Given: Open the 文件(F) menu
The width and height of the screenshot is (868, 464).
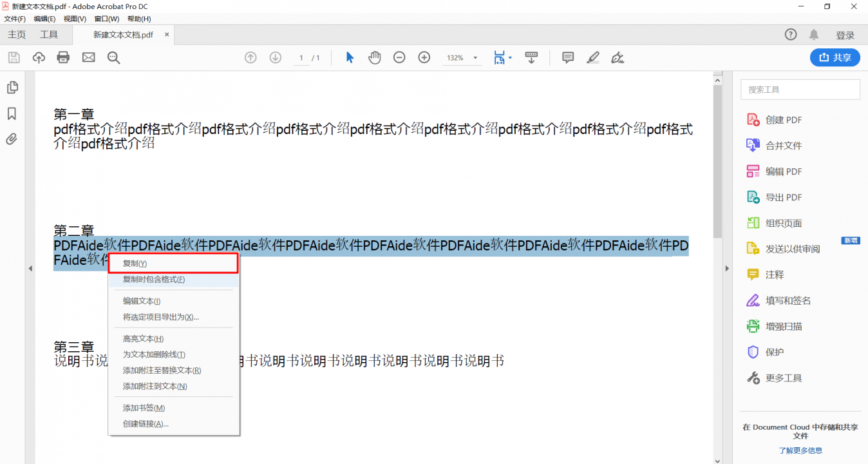Looking at the screenshot, I should [x=15, y=19].
